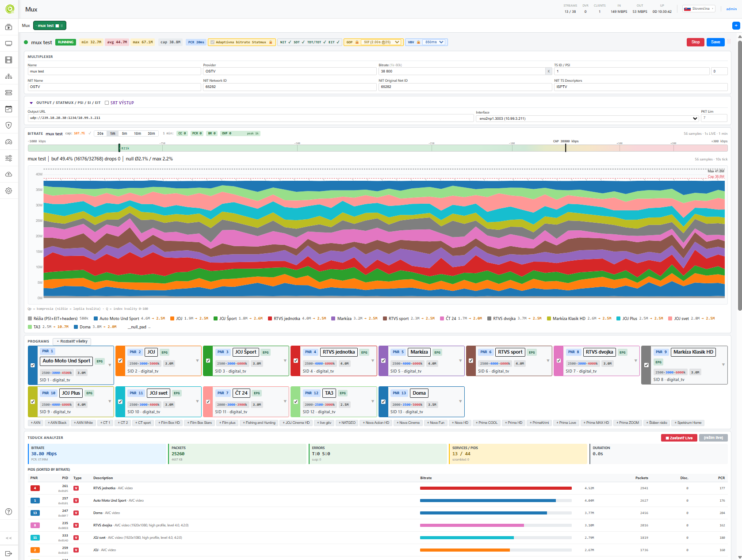The width and height of the screenshot is (742, 560).
Task: Click the TA3 green legend swatch
Action: click(30, 327)
